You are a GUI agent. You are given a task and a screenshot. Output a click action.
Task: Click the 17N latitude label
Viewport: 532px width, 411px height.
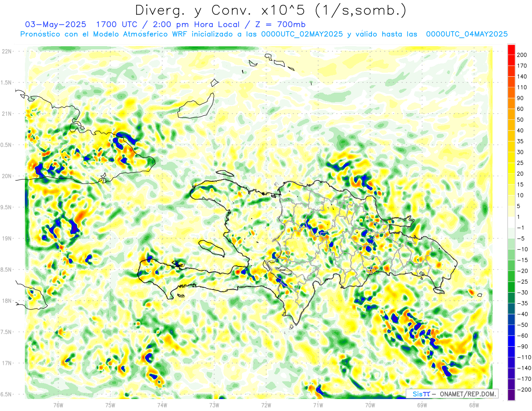pos(7,363)
